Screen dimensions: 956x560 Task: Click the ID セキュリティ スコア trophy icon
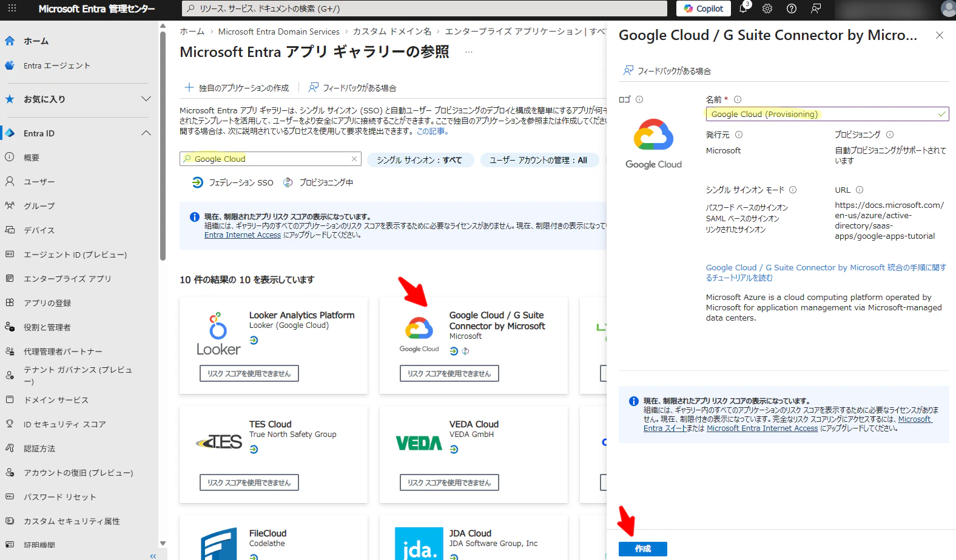[10, 424]
